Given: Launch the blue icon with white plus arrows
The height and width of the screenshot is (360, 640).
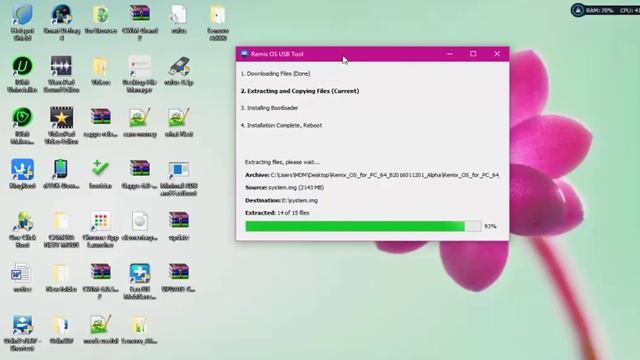Looking at the screenshot, I should coord(140,273).
